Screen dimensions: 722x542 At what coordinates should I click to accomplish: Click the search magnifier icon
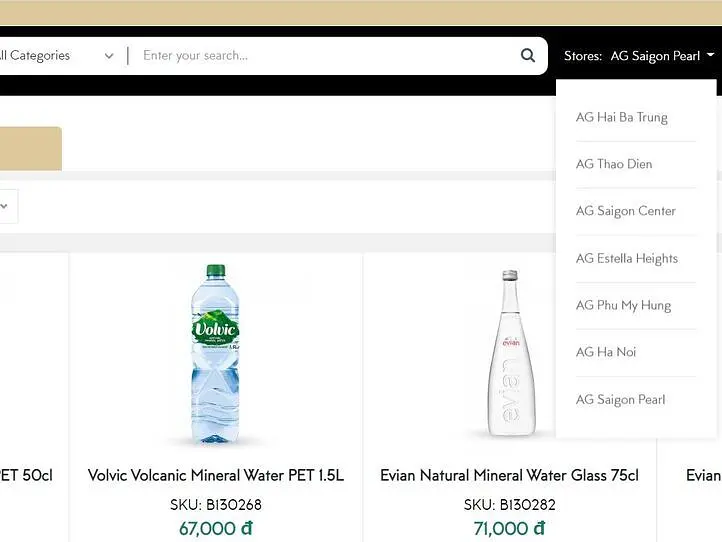coord(527,56)
